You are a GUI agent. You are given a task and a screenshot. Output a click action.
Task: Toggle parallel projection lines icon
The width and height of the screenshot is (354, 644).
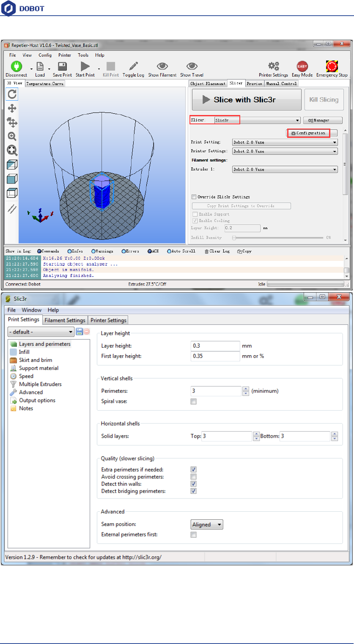tap(12, 208)
